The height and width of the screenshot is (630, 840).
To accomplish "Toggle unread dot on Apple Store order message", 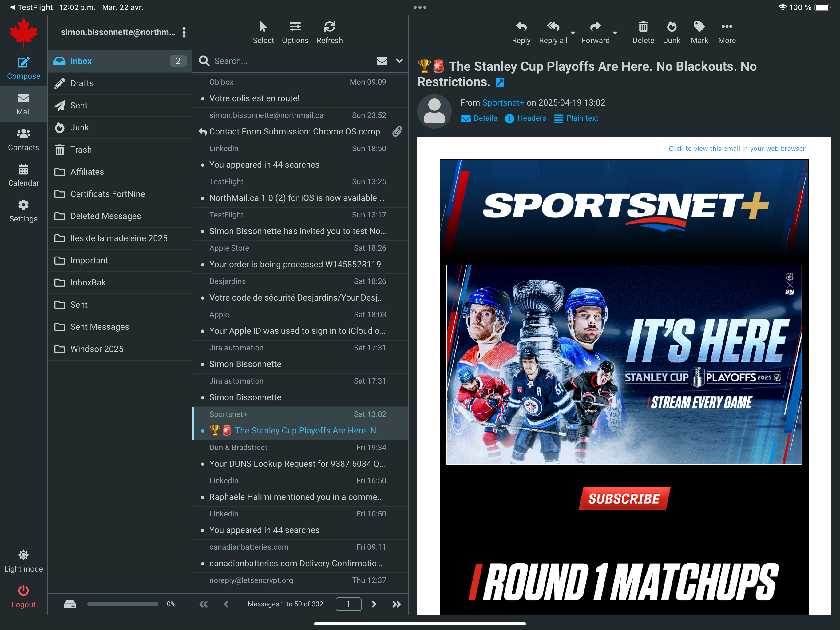I will 202,265.
